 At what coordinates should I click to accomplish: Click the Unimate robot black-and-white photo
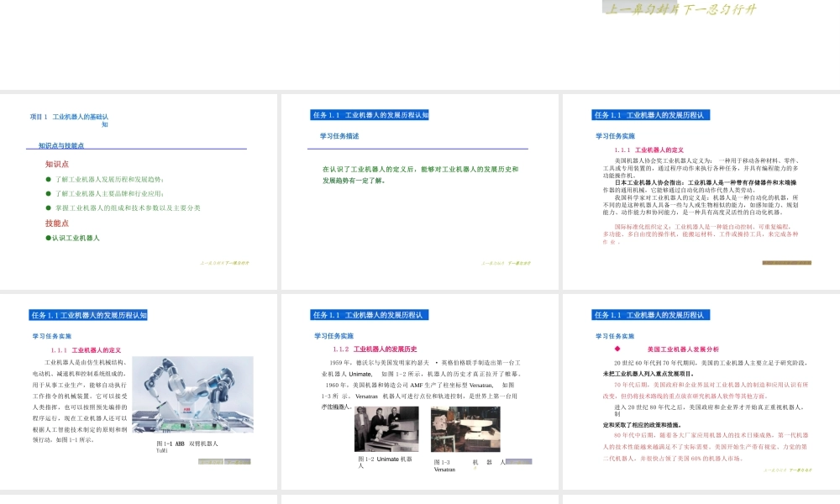click(386, 428)
